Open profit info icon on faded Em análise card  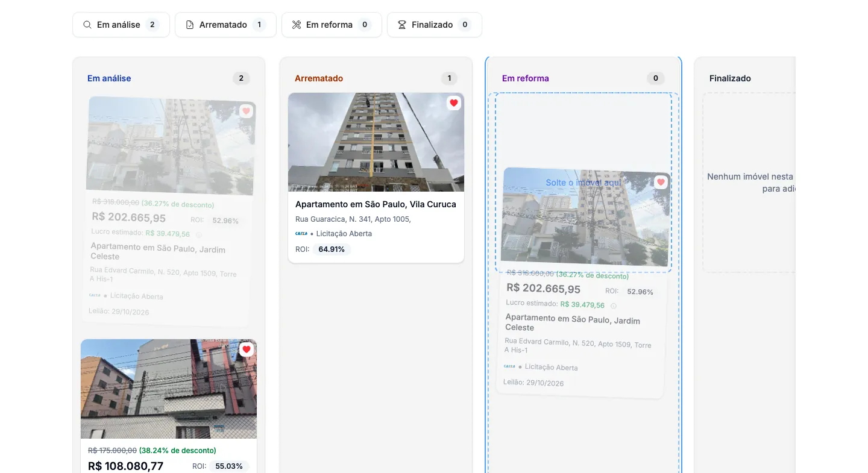[x=199, y=235]
